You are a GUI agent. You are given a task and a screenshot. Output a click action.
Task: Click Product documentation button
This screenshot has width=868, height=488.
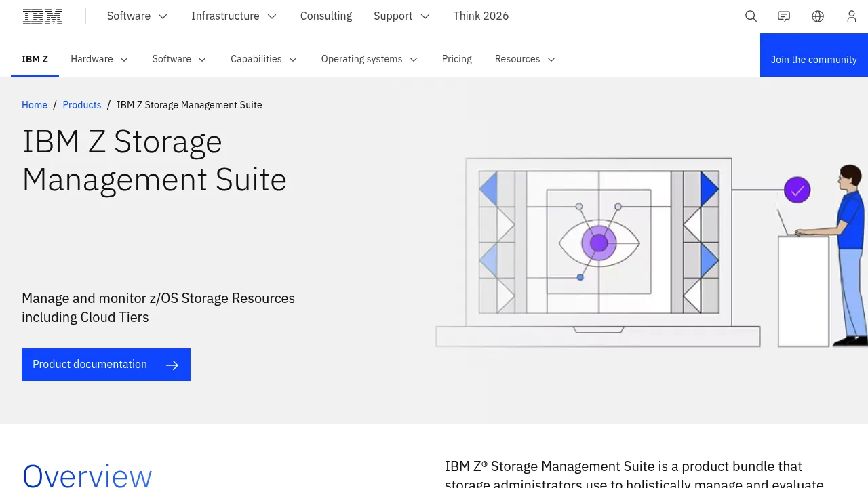[106, 365]
